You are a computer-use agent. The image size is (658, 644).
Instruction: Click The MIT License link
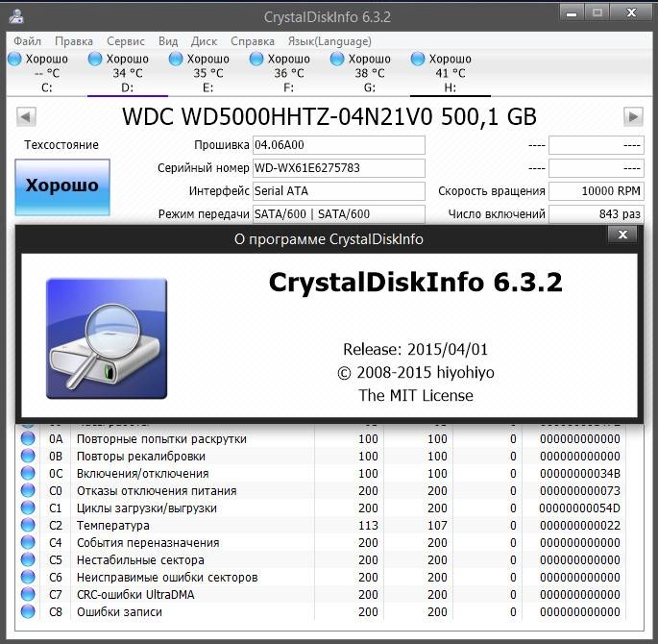coord(415,395)
